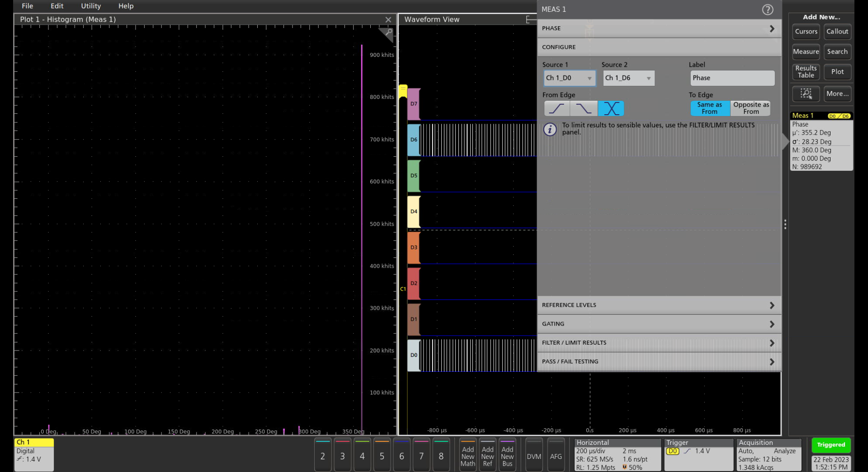Click the Search button

(837, 51)
